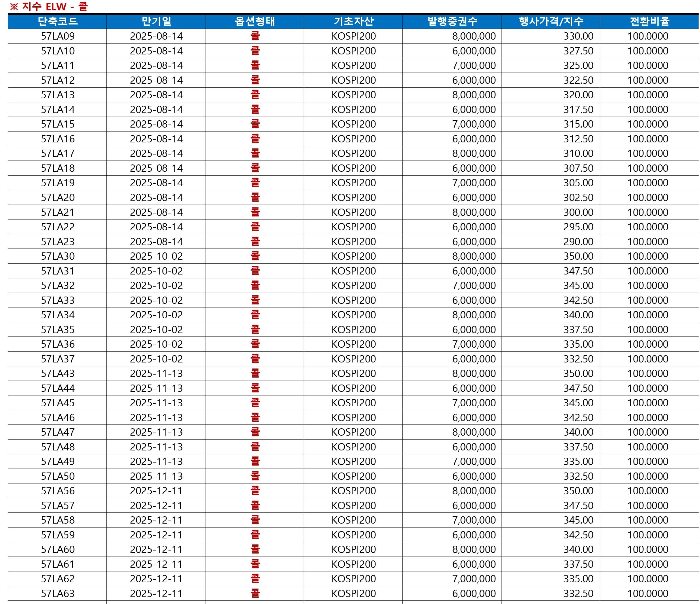Click the 옵션형태 column header

pyautogui.click(x=255, y=22)
